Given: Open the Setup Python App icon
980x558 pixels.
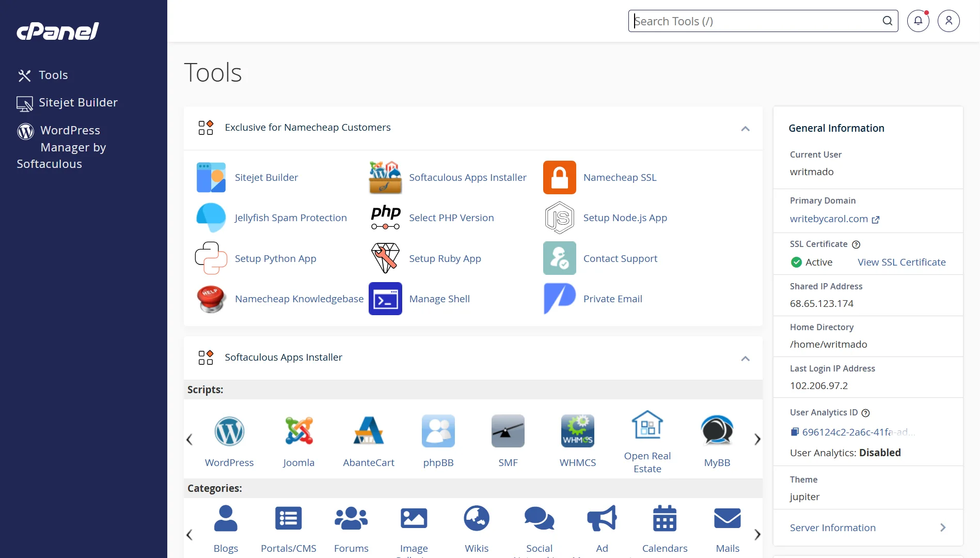Looking at the screenshot, I should pos(211,258).
